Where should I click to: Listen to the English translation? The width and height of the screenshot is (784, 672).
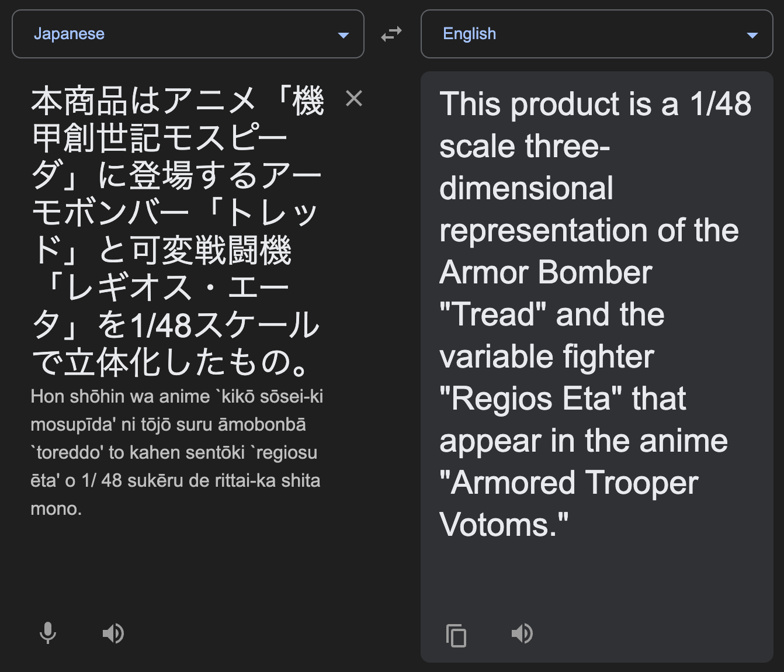pyautogui.click(x=522, y=633)
